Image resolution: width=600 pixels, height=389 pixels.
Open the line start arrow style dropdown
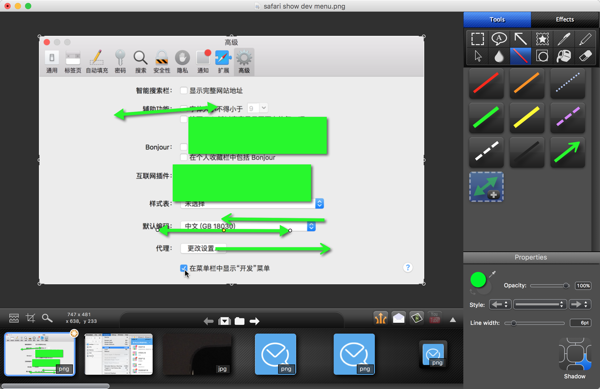point(499,304)
